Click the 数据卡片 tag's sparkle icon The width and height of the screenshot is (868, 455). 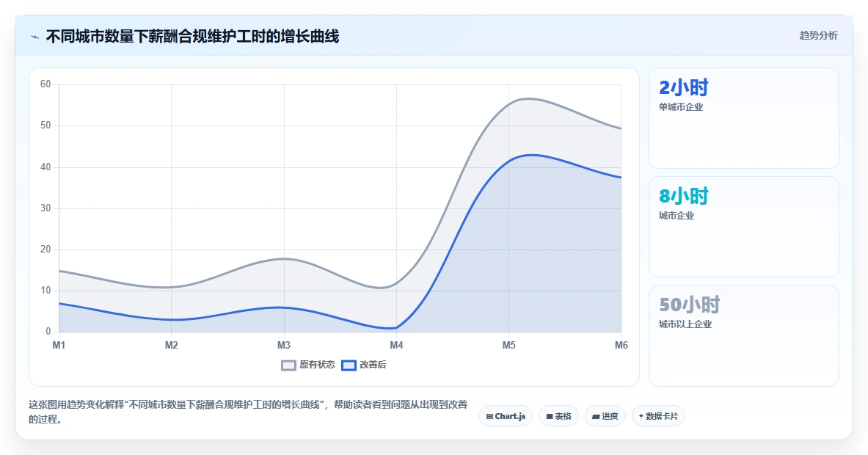coord(641,415)
